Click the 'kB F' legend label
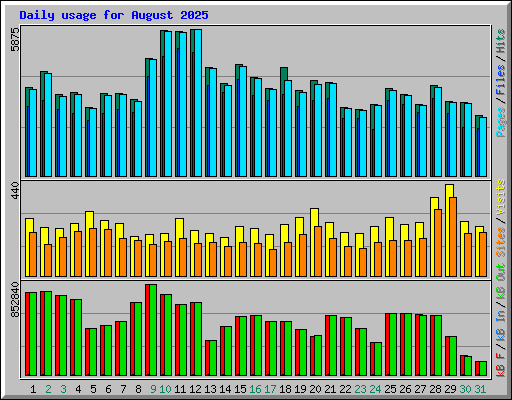 [x=500, y=366]
